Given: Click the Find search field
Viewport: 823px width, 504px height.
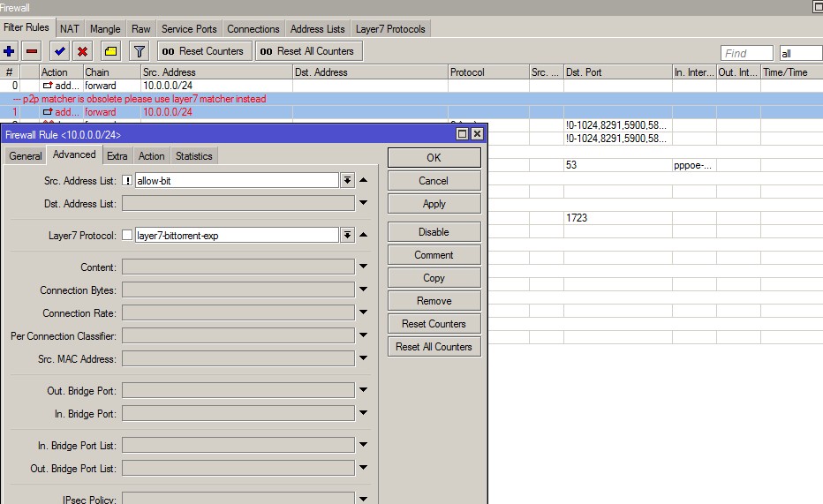Looking at the screenshot, I should coord(746,53).
